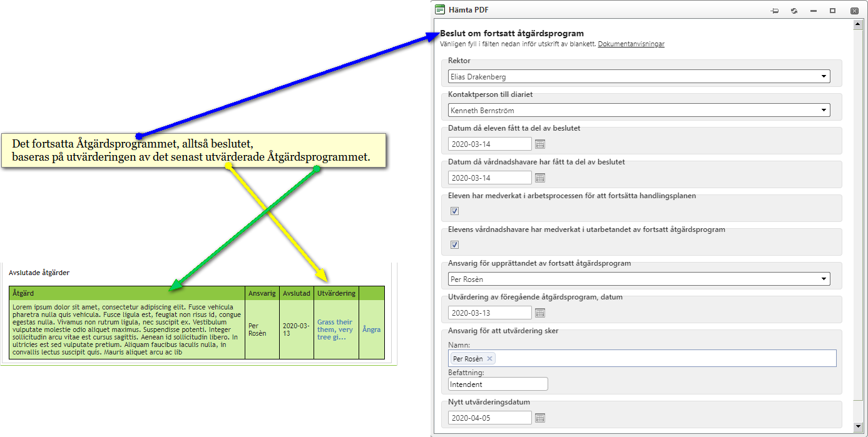Open the Dokumentanvisningar link

[x=631, y=44]
